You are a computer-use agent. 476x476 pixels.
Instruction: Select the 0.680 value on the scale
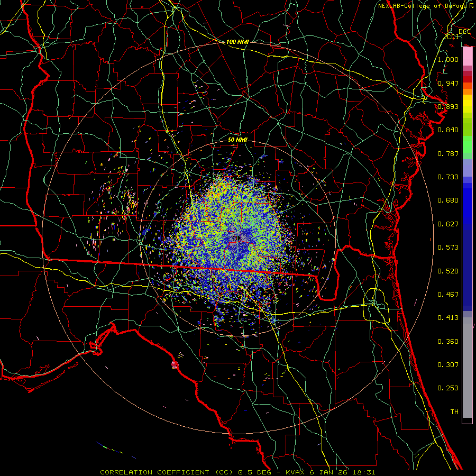tap(448, 200)
